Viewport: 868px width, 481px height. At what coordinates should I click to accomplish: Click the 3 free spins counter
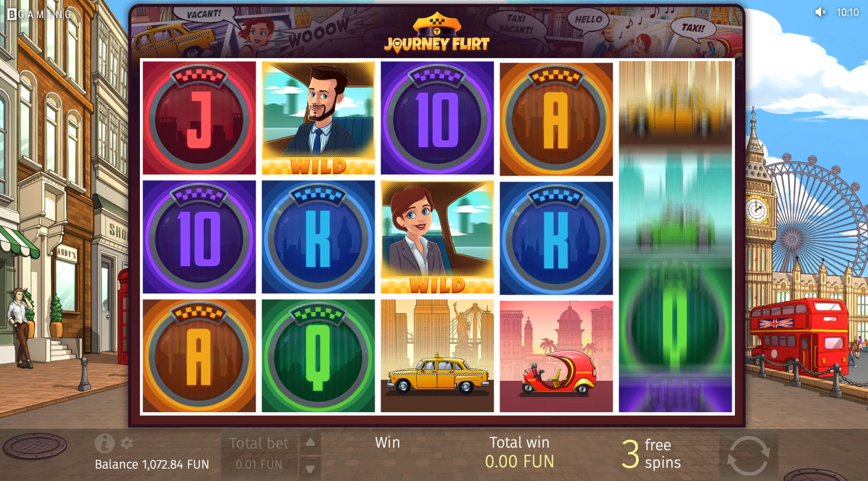pos(651,454)
